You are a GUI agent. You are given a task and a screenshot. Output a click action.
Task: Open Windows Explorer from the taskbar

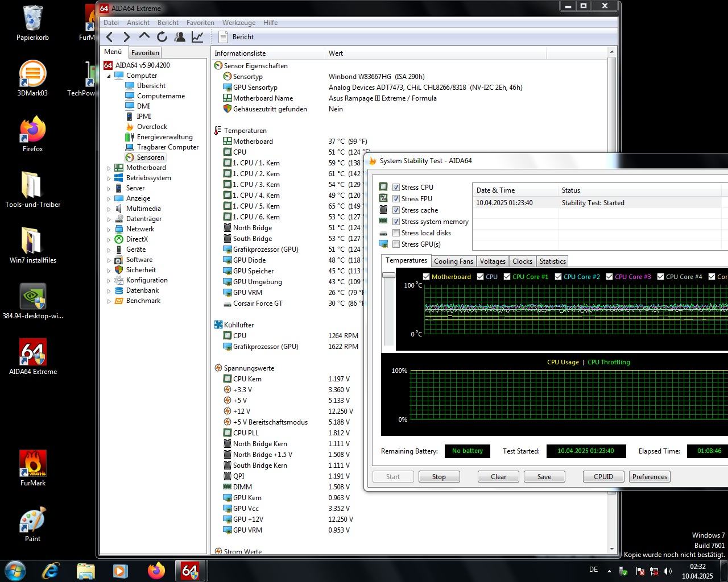[85, 571]
